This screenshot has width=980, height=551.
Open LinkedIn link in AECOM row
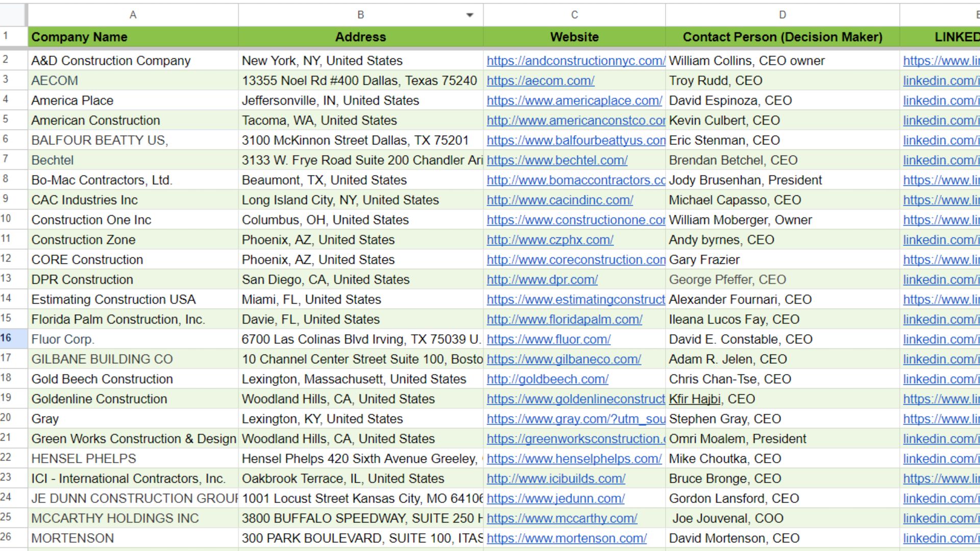940,81
